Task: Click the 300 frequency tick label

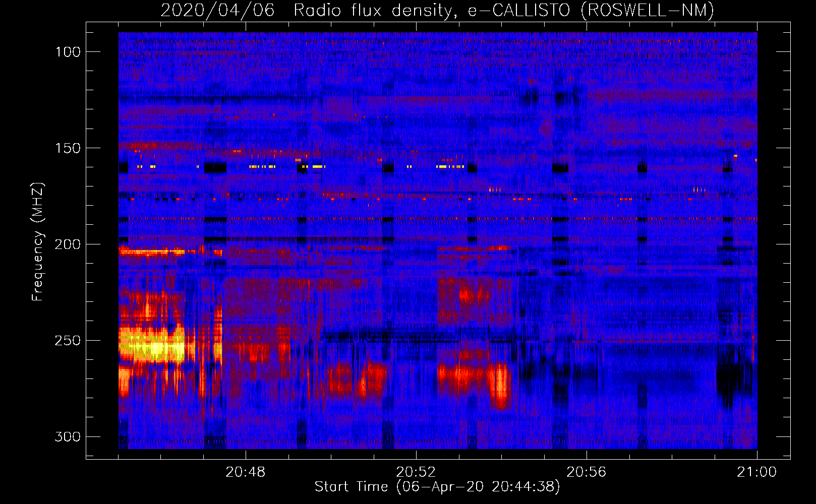Action: pos(68,436)
